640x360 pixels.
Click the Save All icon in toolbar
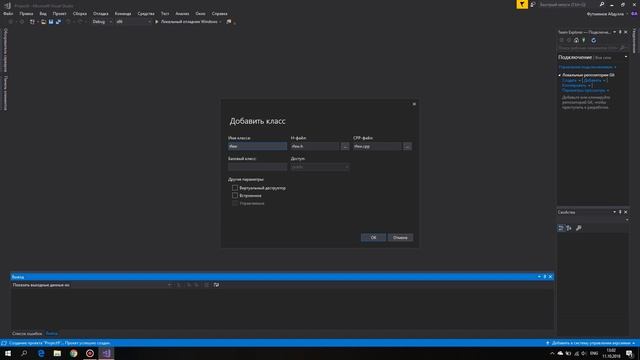point(58,22)
